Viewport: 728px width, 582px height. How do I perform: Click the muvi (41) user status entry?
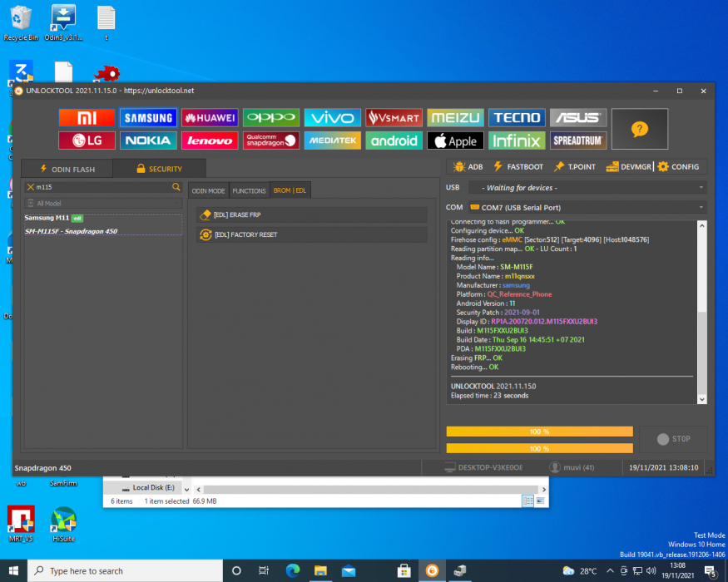coord(572,467)
